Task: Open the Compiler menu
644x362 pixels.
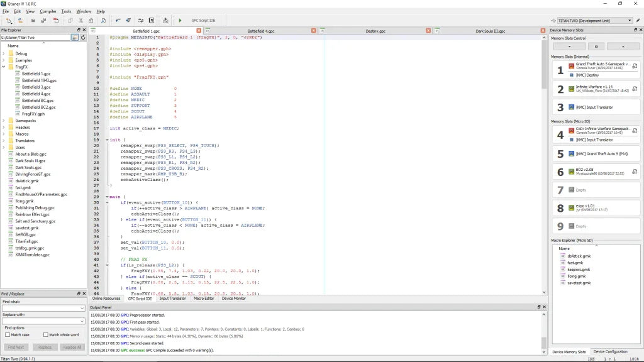Action: 48,11
